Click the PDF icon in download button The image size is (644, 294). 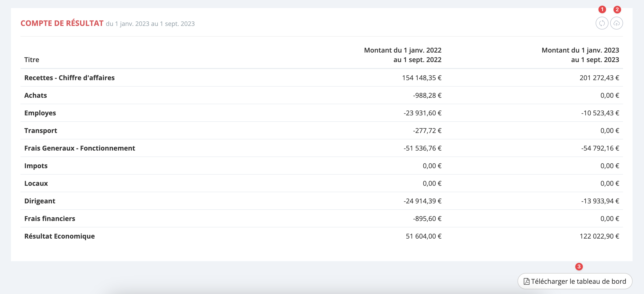[526, 281]
